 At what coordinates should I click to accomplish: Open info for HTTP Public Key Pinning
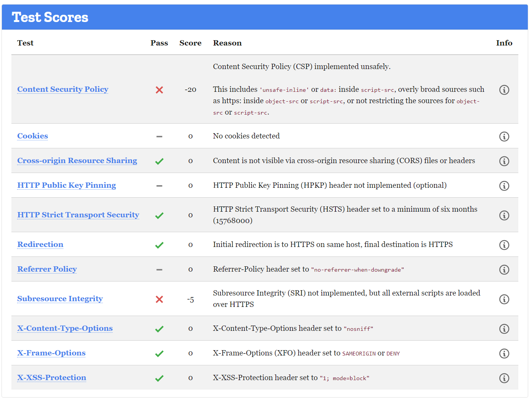tap(504, 186)
